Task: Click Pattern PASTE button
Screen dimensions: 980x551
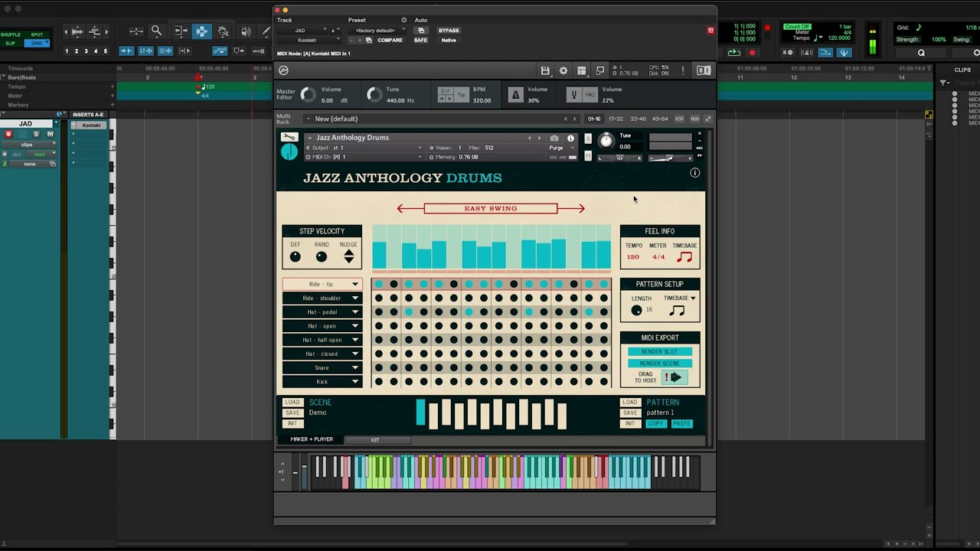Action: pyautogui.click(x=681, y=423)
